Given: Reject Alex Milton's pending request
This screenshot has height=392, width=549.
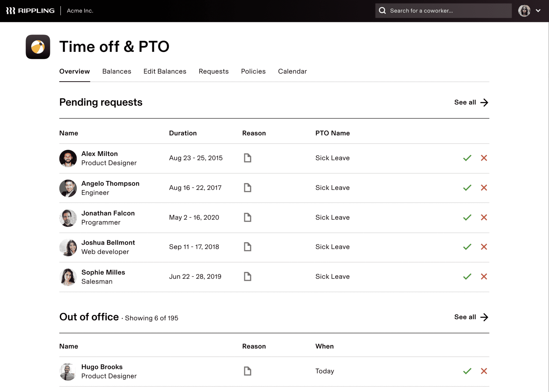Looking at the screenshot, I should 484,158.
